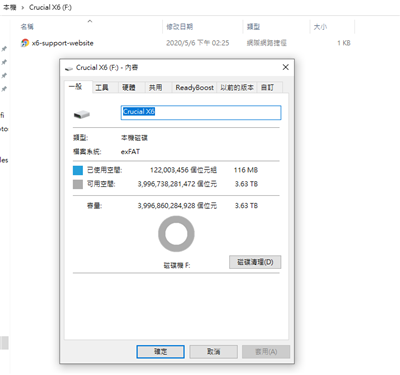Click the blue used space color swatch

(78, 170)
